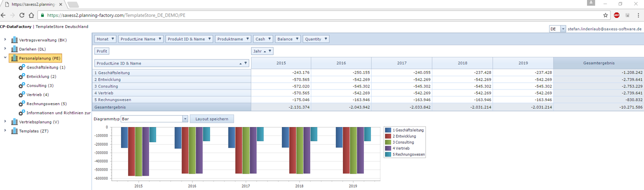
Task: Click the 5 Rechnungswesen teal legend swatch
Action: click(x=388, y=154)
